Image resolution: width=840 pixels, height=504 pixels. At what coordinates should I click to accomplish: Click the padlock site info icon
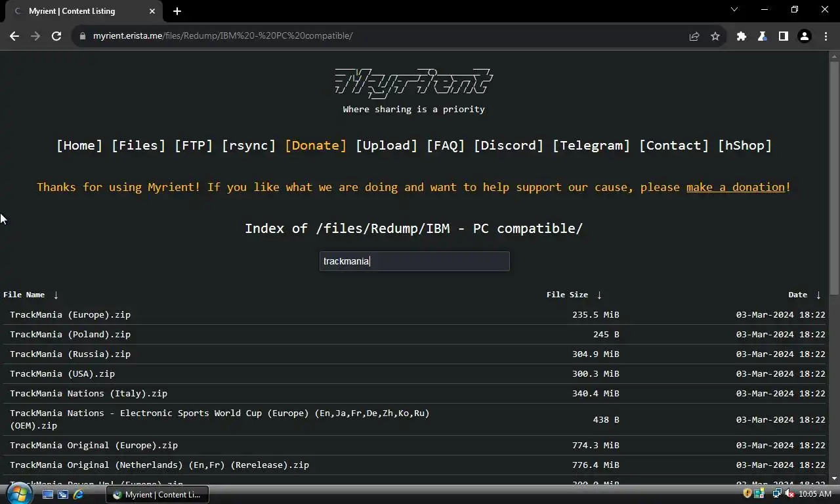click(x=82, y=36)
